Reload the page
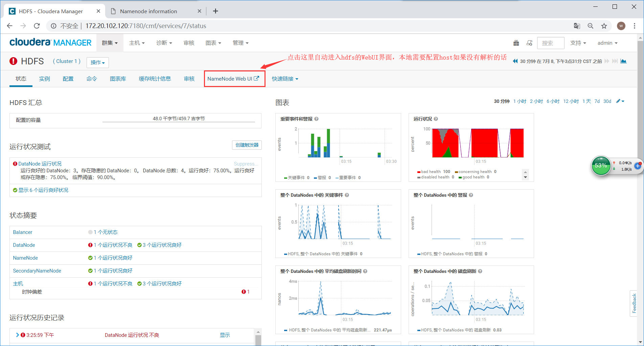The image size is (644, 346). [x=37, y=26]
